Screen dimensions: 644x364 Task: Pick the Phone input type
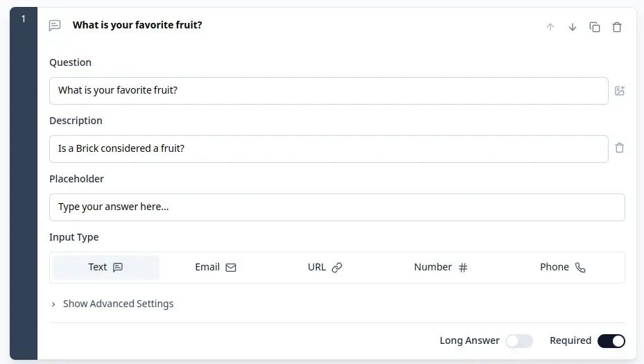point(562,268)
